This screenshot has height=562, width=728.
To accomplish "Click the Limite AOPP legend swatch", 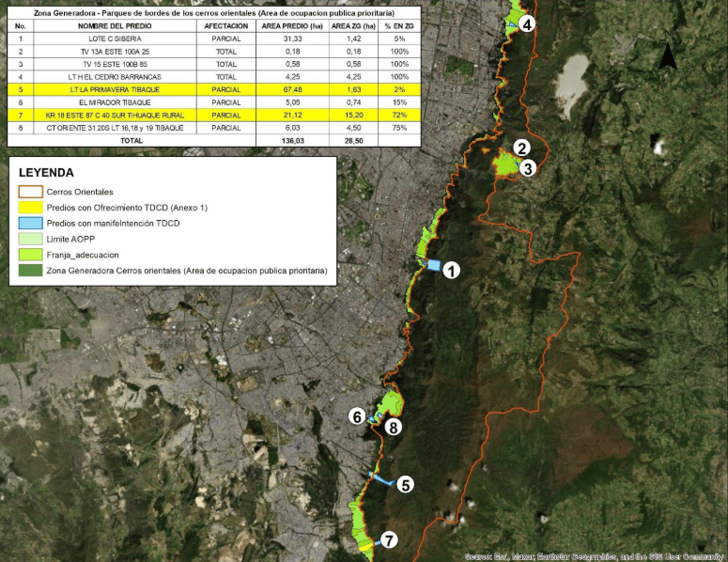I will point(31,240).
